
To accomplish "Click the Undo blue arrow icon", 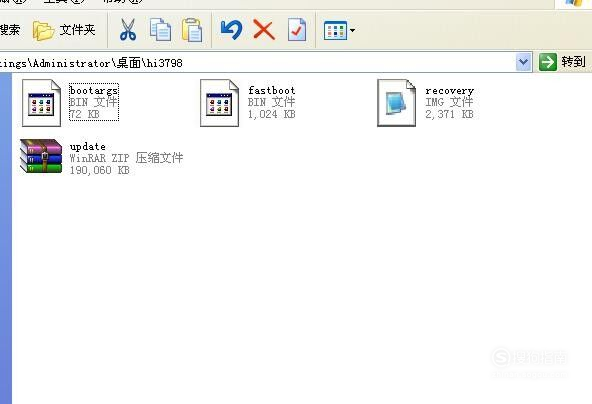I will pyautogui.click(x=231, y=30).
